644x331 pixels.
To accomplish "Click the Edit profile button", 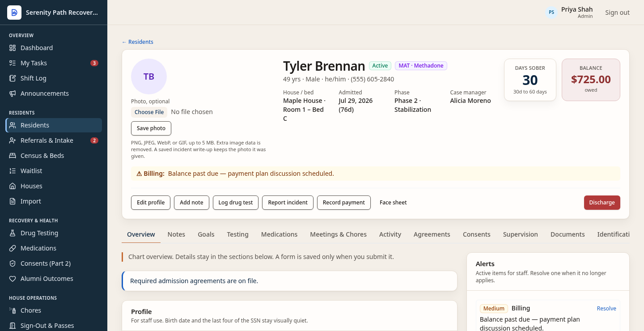I will pyautogui.click(x=151, y=203).
